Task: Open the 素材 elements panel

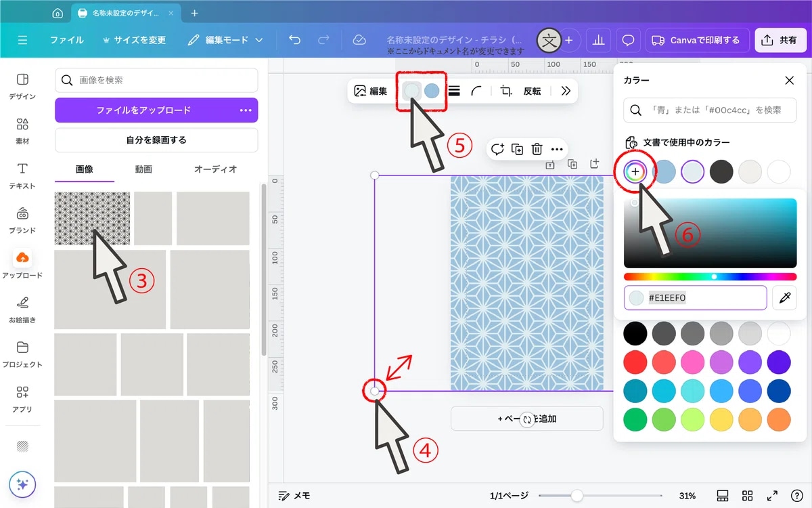Action: (22, 131)
